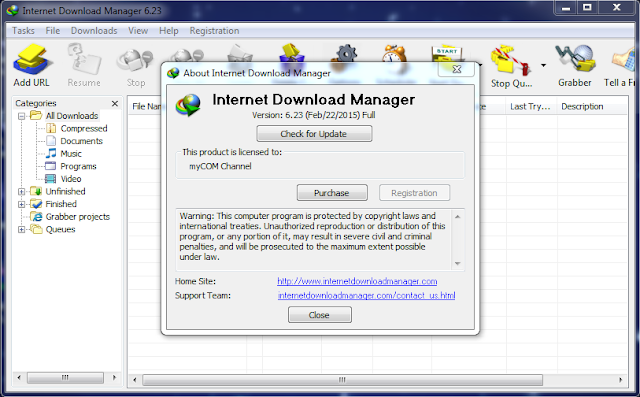Close the About dialog with X

[x=457, y=69]
